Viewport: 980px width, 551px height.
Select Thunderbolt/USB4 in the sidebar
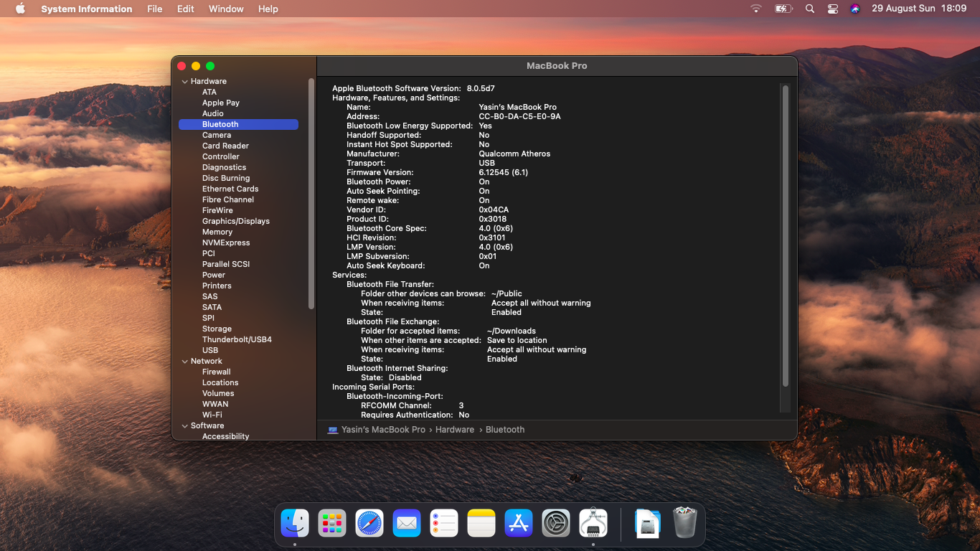237,339
